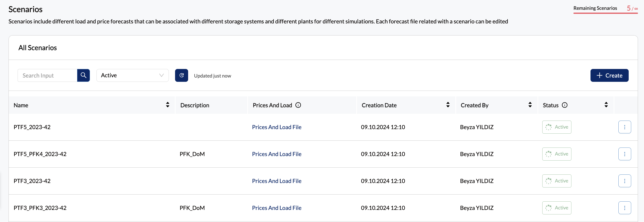Open the info icon beside Status header

pyautogui.click(x=565, y=105)
